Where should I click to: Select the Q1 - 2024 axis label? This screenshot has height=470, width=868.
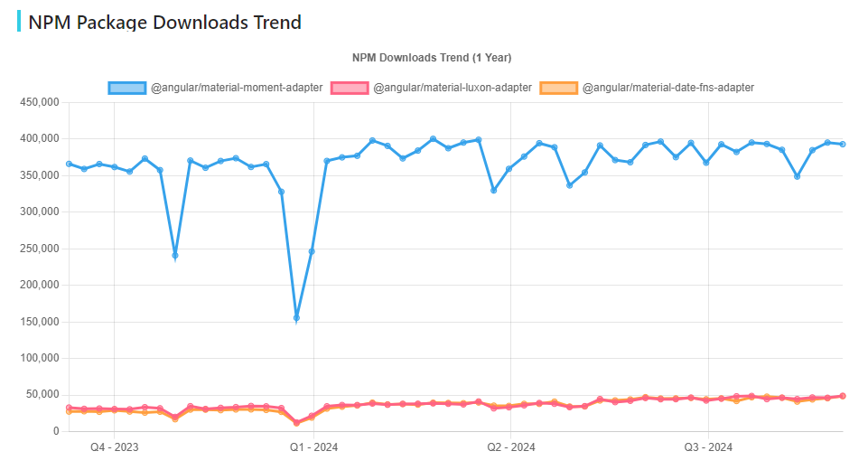pos(313,447)
